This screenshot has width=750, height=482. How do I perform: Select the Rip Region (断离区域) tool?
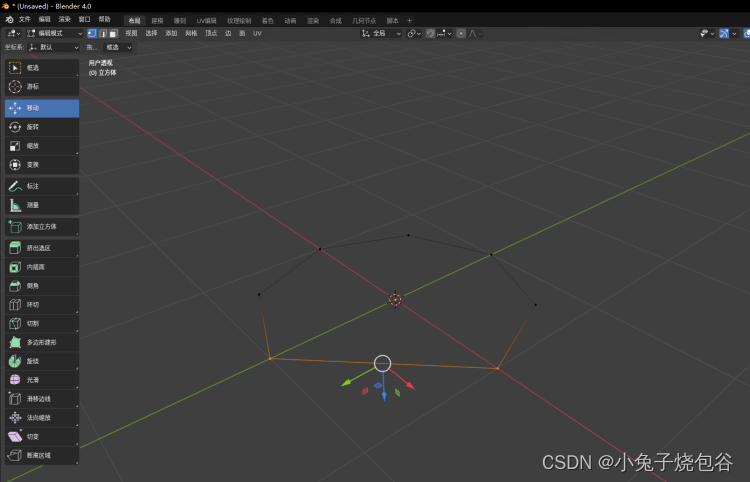pyautogui.click(x=42, y=455)
